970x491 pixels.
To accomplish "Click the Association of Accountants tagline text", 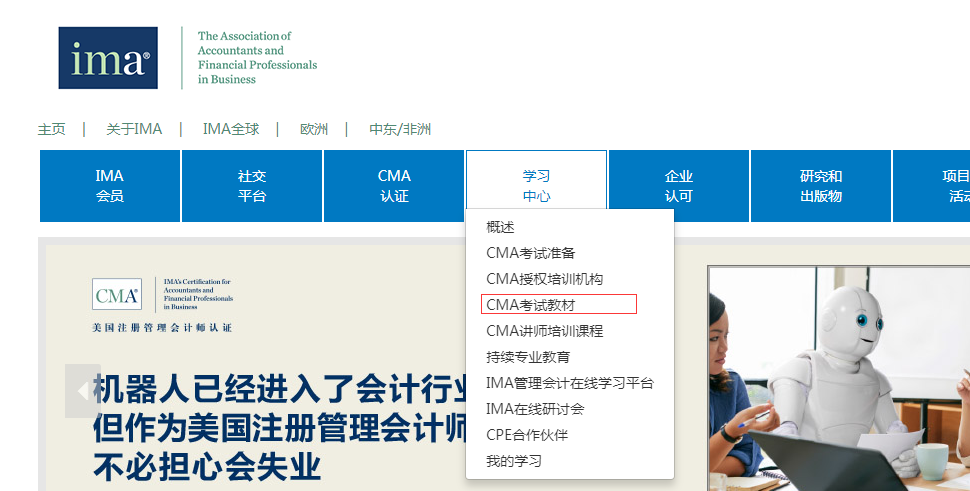I will coord(257,58).
